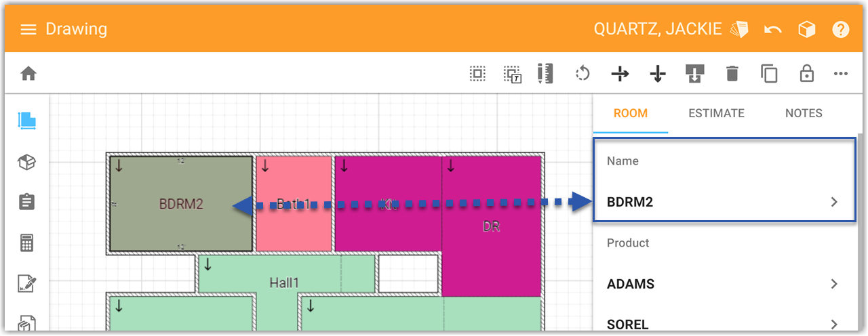Screen dimensions: 868x336
Task: Select the SOREL product row
Action: pos(724,324)
